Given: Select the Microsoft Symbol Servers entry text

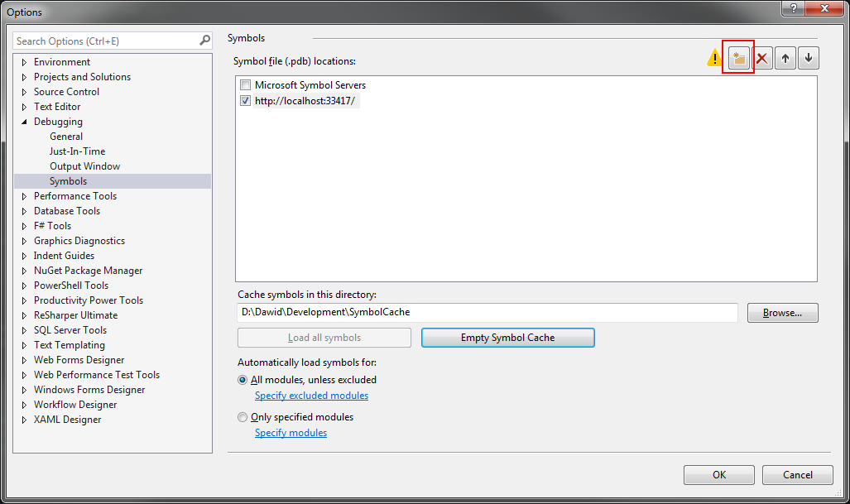Looking at the screenshot, I should 310,85.
